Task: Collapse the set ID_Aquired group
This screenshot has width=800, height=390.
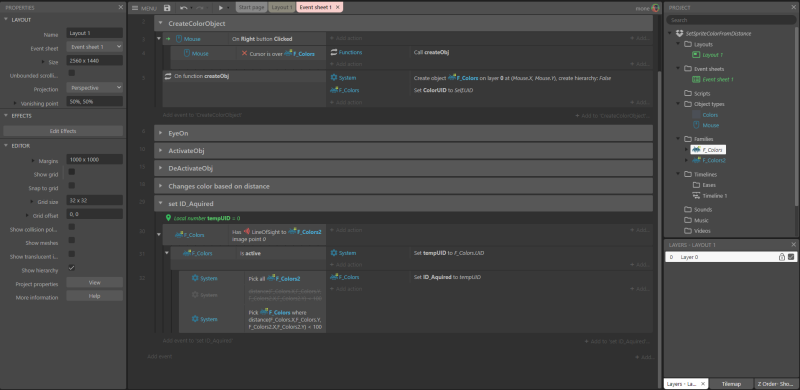Action: click(x=160, y=204)
